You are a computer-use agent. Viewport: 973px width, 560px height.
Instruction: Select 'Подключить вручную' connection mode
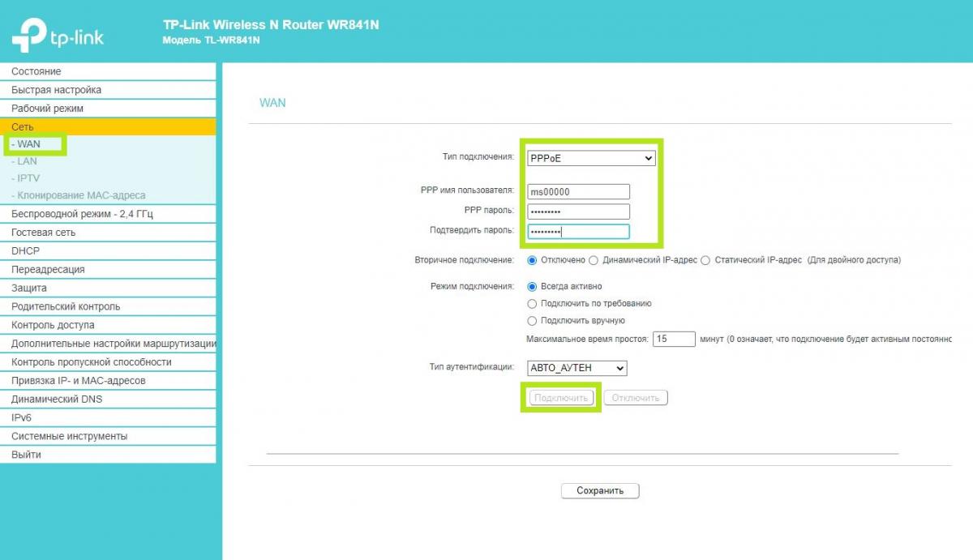tap(532, 320)
